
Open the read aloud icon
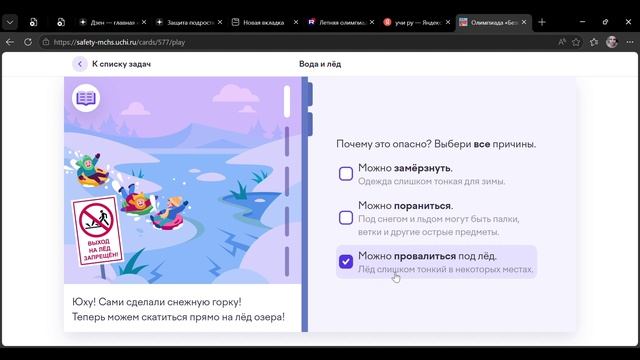pos(562,42)
